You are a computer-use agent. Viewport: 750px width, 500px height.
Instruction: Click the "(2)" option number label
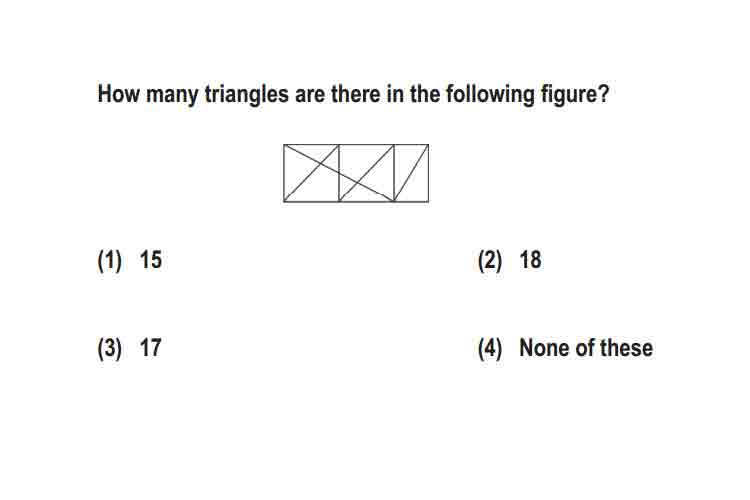tap(490, 261)
